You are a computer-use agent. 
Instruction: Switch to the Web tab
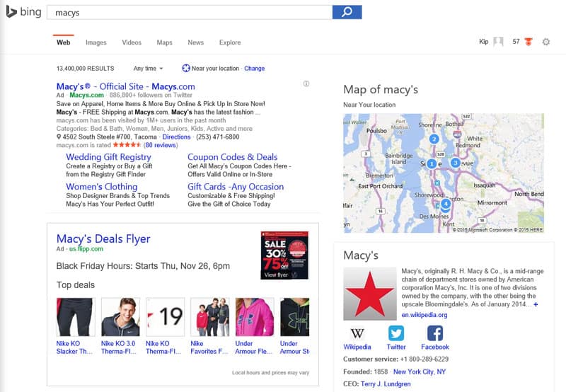(x=63, y=42)
